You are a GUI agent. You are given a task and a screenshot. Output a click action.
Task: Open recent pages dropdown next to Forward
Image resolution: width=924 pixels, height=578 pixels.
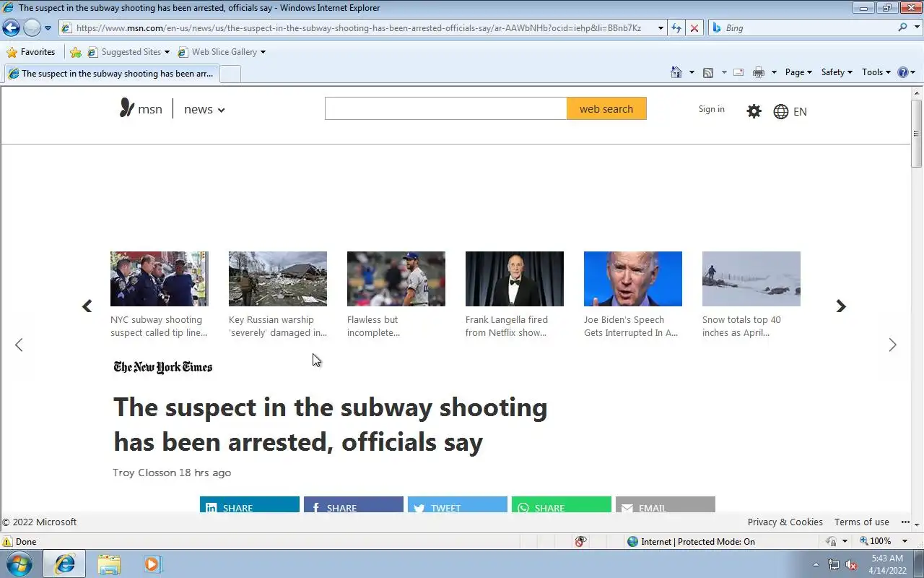48,28
